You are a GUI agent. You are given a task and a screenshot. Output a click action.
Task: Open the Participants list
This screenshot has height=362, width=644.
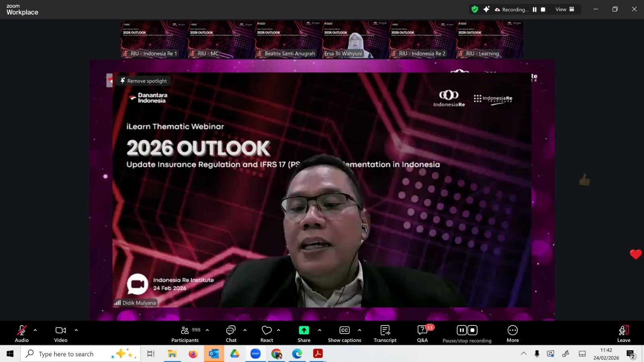point(185,333)
